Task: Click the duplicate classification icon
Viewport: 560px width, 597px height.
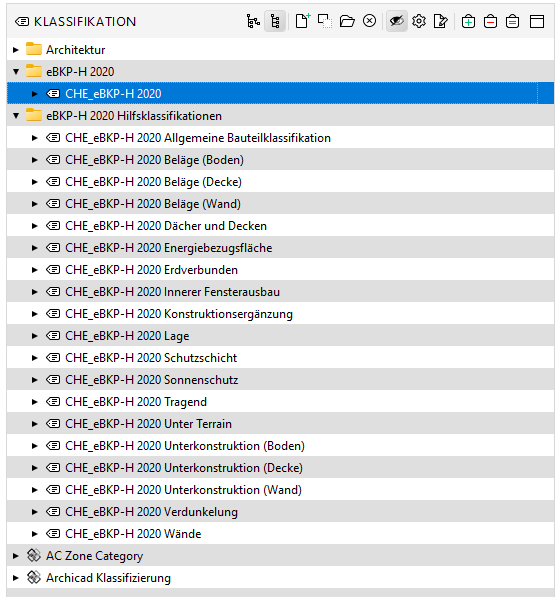Action: [325, 21]
